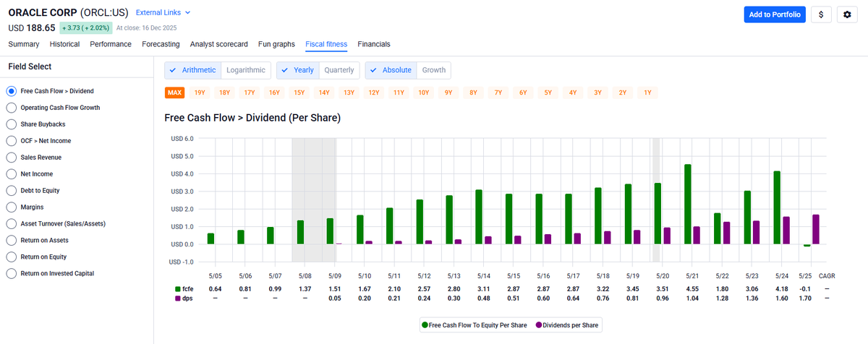The height and width of the screenshot is (344, 868).
Task: Select 15Y time range
Action: pos(299,93)
